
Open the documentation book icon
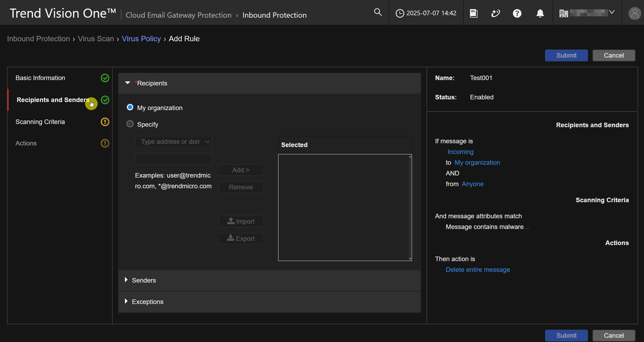pos(474,13)
